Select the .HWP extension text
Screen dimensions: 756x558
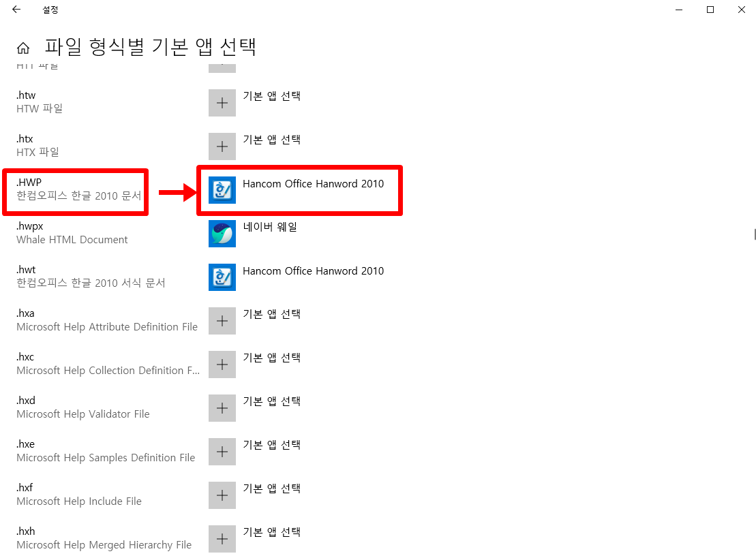pyautogui.click(x=29, y=183)
